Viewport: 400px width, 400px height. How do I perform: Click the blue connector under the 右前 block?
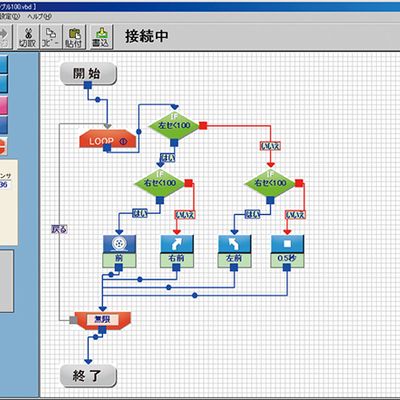click(176, 267)
